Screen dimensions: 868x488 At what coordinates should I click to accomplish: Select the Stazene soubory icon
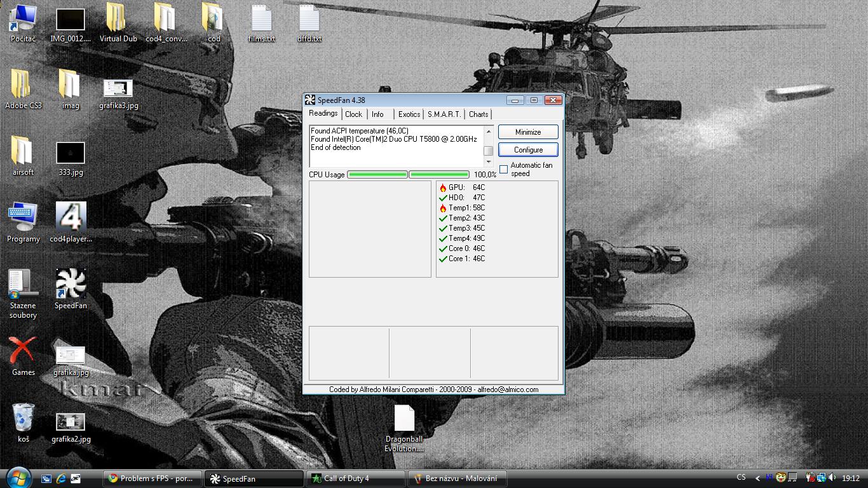tap(24, 294)
